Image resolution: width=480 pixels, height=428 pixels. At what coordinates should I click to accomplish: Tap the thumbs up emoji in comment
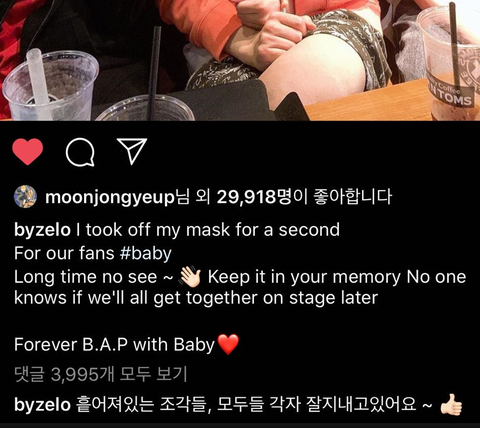click(451, 405)
